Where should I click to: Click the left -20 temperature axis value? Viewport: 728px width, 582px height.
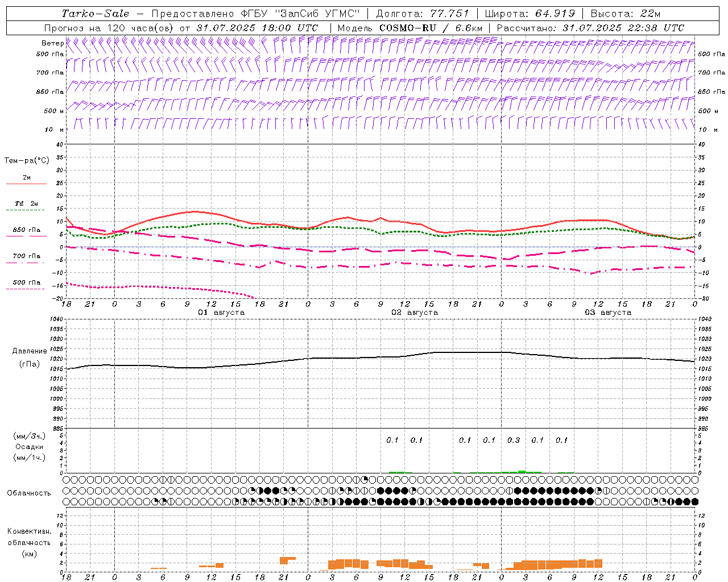point(59,298)
